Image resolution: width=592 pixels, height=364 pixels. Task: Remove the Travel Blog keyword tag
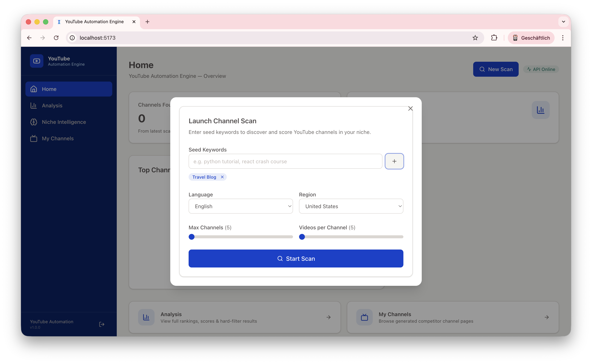222,177
